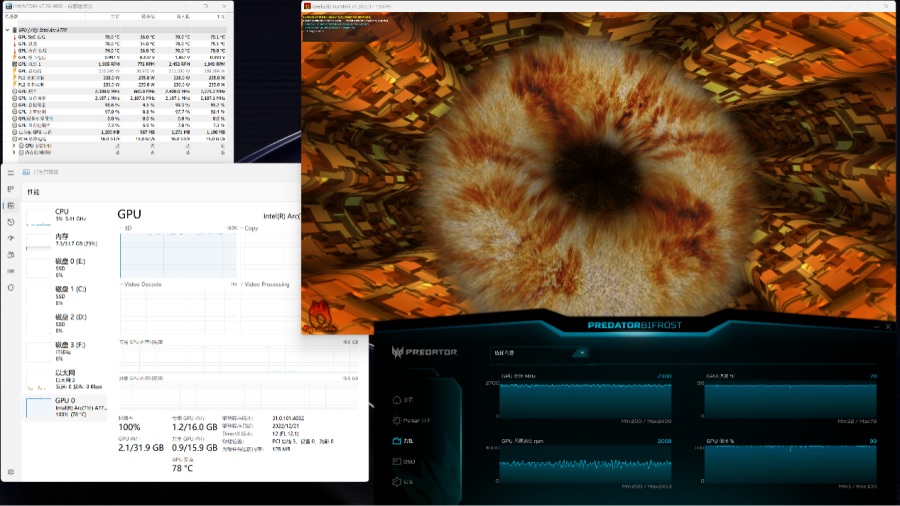This screenshot has width=900, height=506.
Task: Click the FurMark flame logo in render window
Action: coord(320,316)
